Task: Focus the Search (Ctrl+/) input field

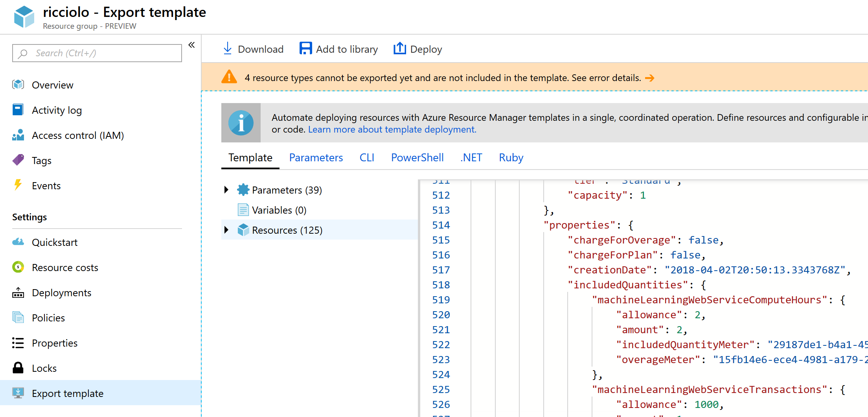Action: [97, 53]
